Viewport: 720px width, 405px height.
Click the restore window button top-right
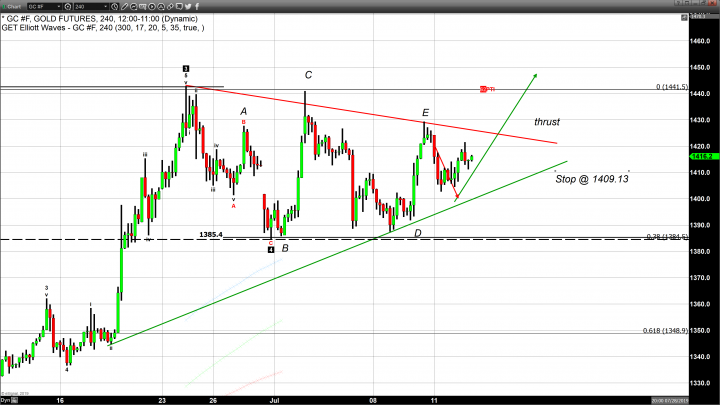(x=702, y=5)
